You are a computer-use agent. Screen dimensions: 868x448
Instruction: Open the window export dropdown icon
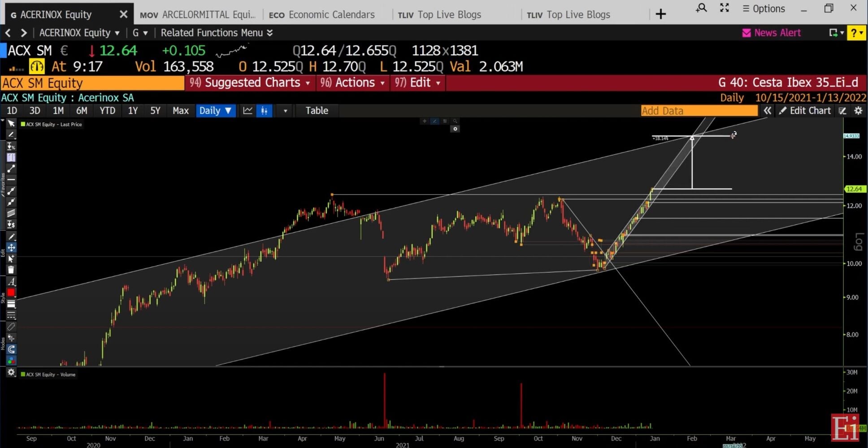(836, 33)
